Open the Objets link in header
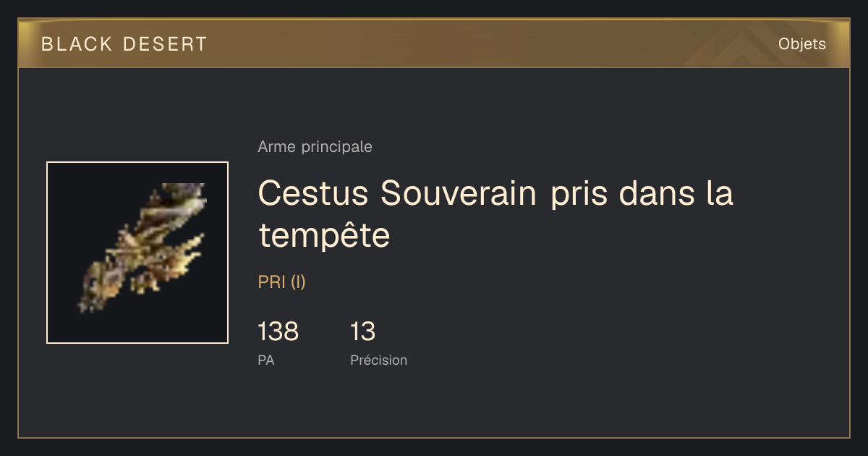The width and height of the screenshot is (868, 456). 801,44
